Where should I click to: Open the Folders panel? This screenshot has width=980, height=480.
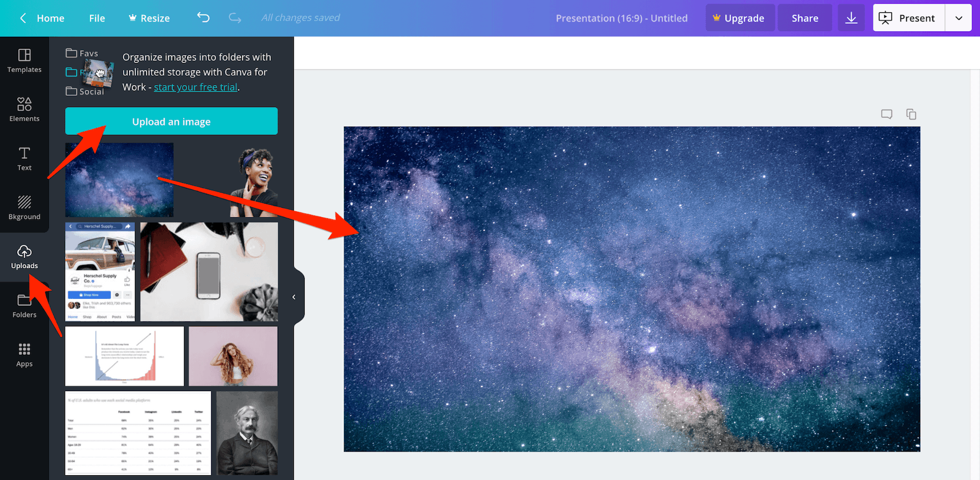(x=24, y=306)
